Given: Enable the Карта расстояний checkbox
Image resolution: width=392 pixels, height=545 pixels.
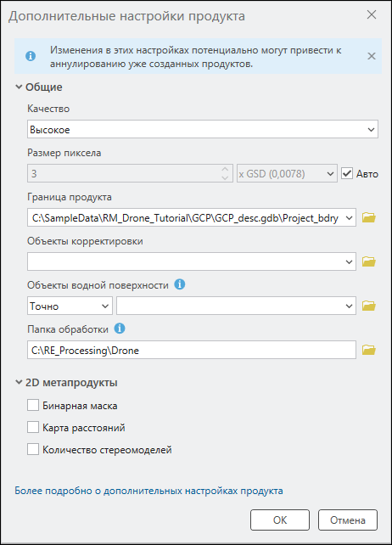Looking at the screenshot, I should (x=33, y=427).
